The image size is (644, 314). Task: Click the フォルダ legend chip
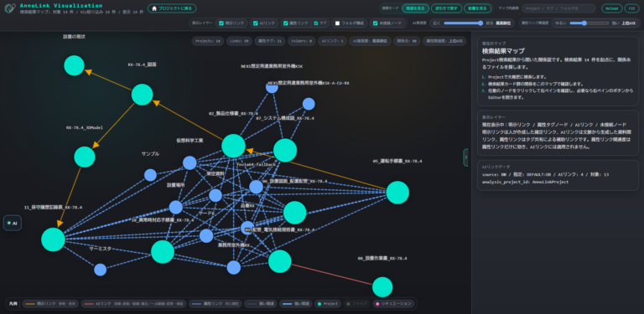click(x=356, y=304)
